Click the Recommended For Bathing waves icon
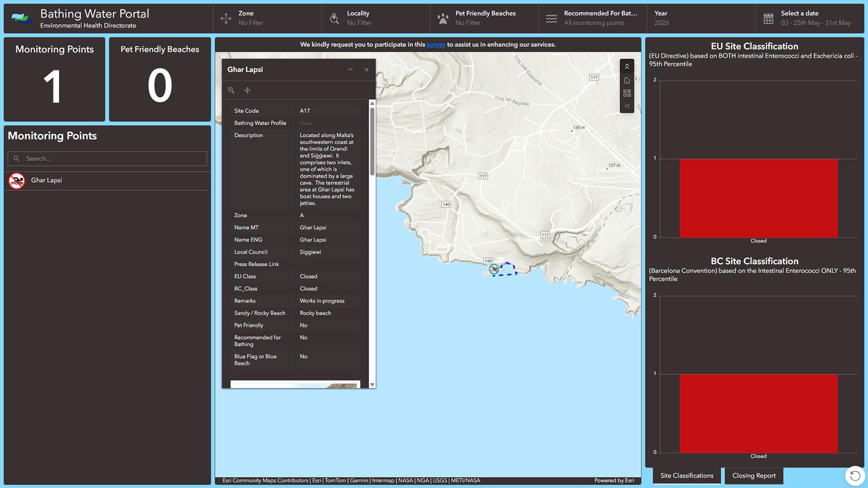Screen dimensions: 868x488 [552, 19]
